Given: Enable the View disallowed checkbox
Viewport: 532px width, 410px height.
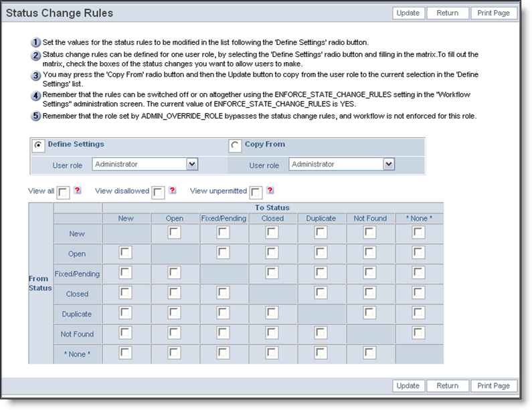Looking at the screenshot, I should tap(158, 193).
